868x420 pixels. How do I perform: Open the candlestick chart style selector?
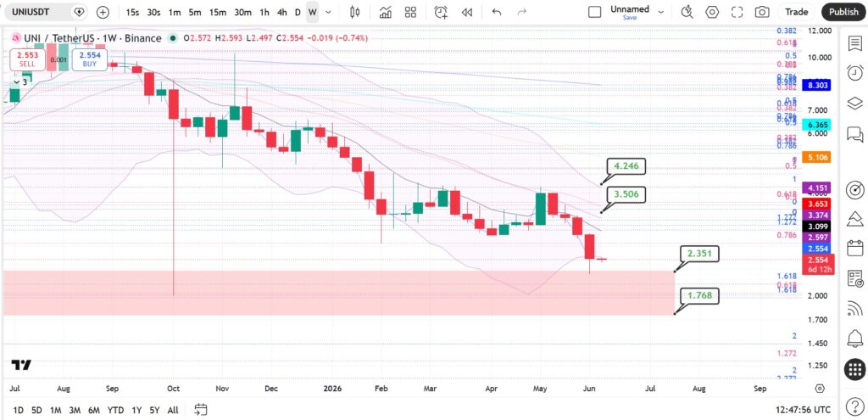pyautogui.click(x=355, y=12)
